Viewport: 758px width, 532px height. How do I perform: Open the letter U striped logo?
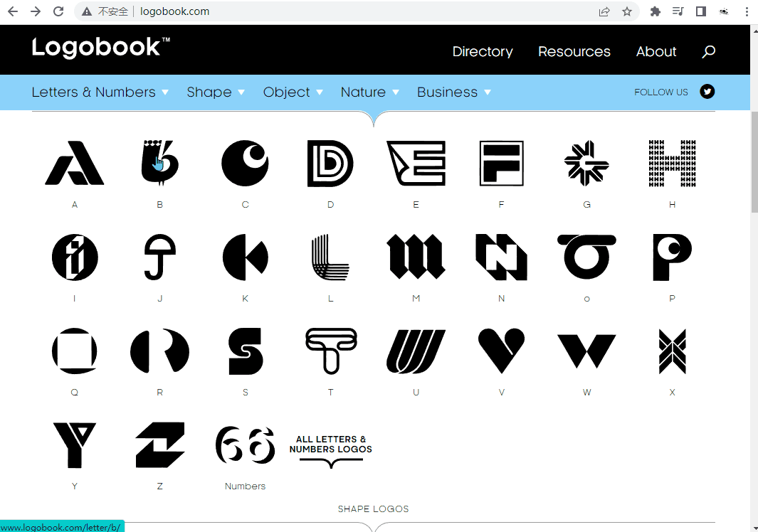coord(416,351)
